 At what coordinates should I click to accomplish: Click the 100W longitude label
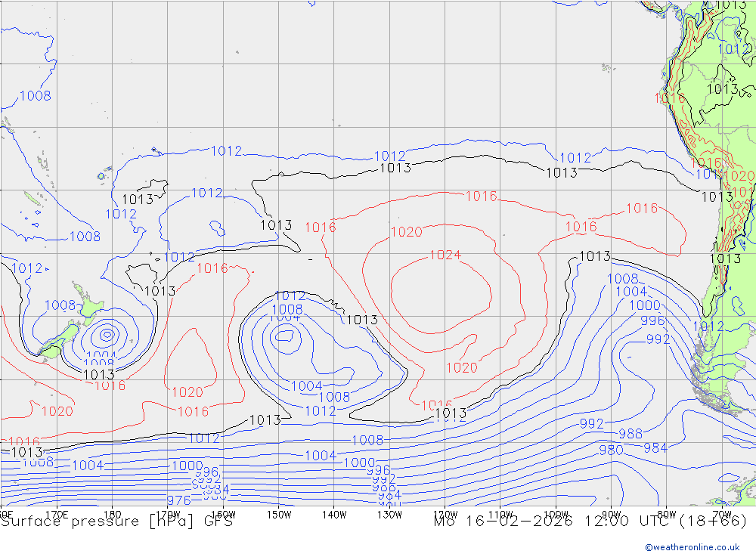[556, 515]
